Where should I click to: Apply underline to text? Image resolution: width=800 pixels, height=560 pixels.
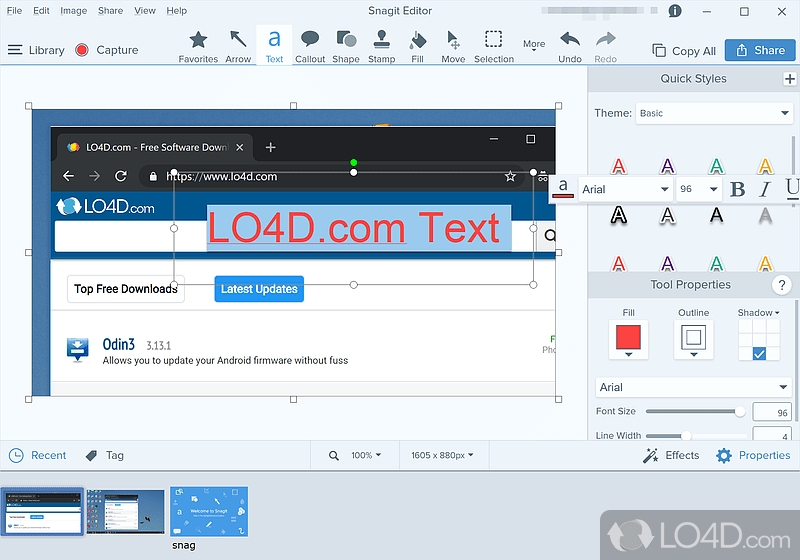tap(791, 188)
